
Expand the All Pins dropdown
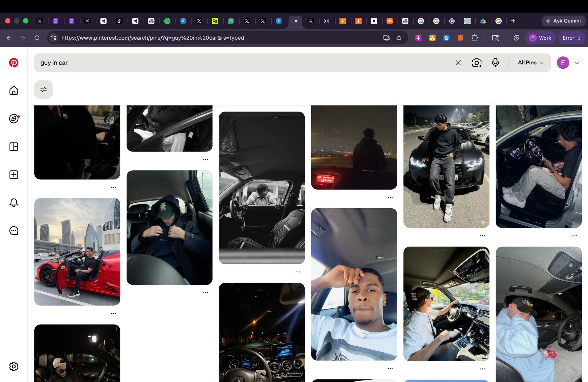[531, 63]
